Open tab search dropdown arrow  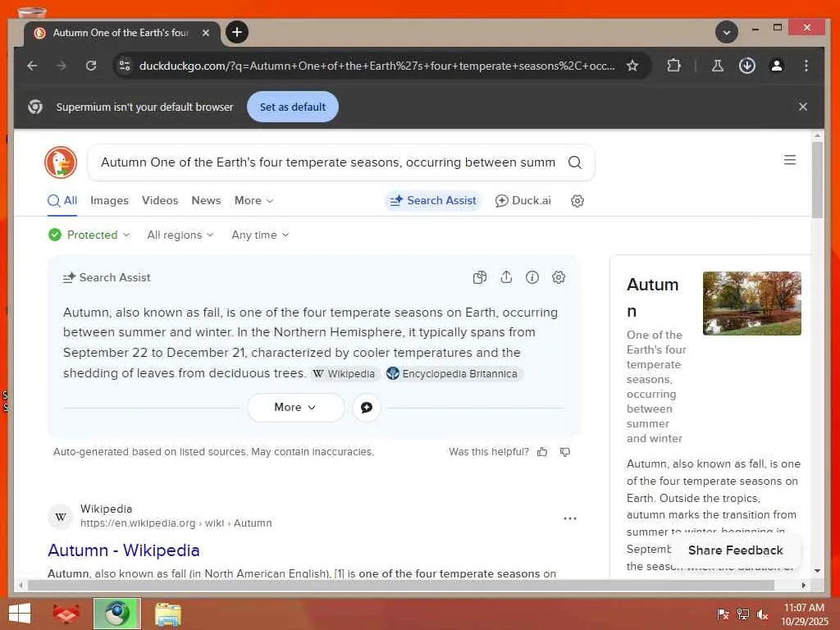pyautogui.click(x=727, y=33)
